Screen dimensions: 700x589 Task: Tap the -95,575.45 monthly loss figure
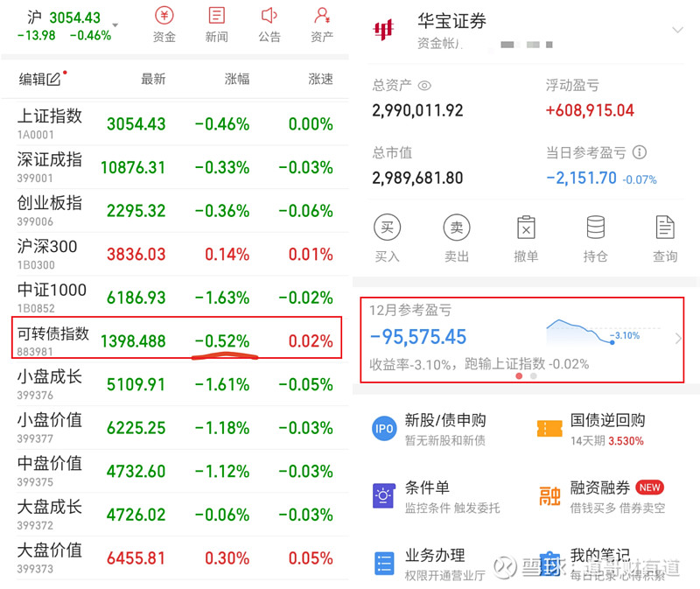click(x=418, y=337)
